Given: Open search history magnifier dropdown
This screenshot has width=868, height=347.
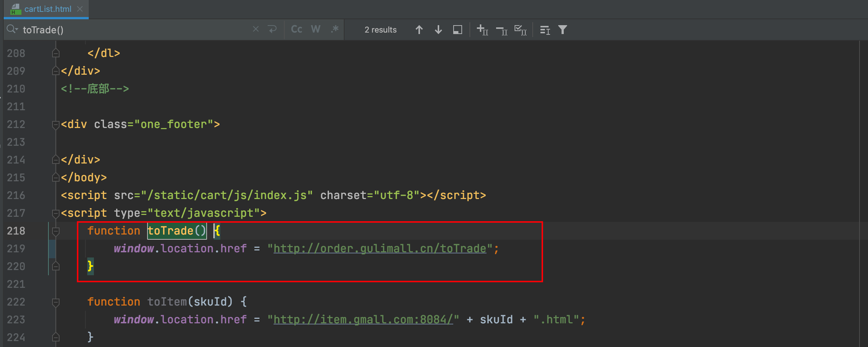Looking at the screenshot, I should pos(12,29).
